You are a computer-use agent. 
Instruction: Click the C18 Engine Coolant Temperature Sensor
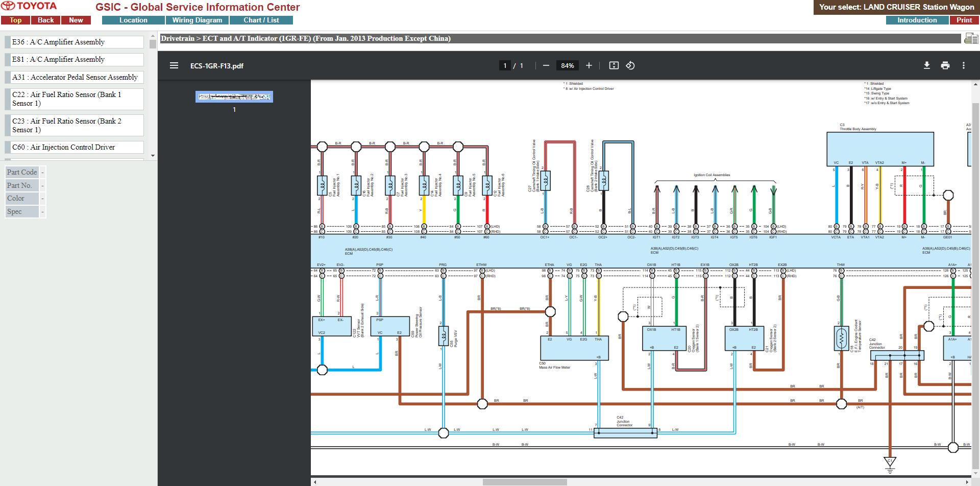[841, 338]
